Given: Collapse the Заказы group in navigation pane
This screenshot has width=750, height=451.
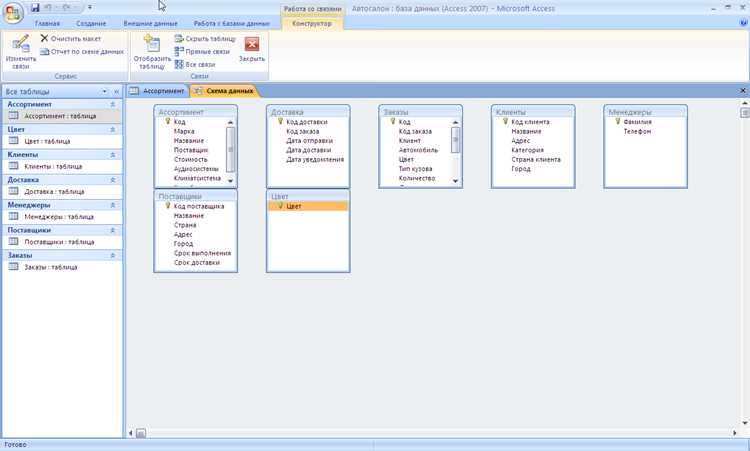Looking at the screenshot, I should pyautogui.click(x=113, y=256).
